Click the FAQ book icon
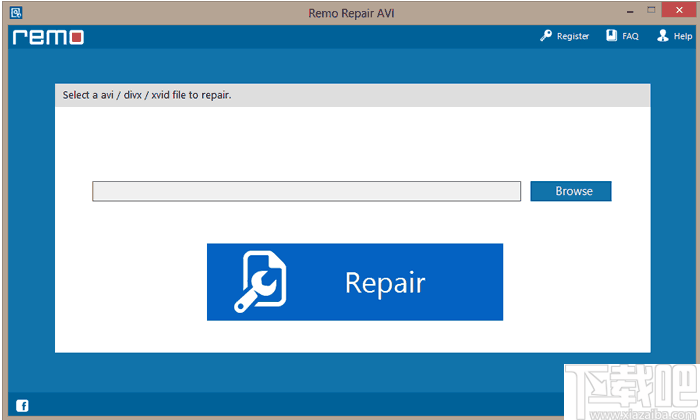The height and width of the screenshot is (420, 700). pyautogui.click(x=611, y=36)
